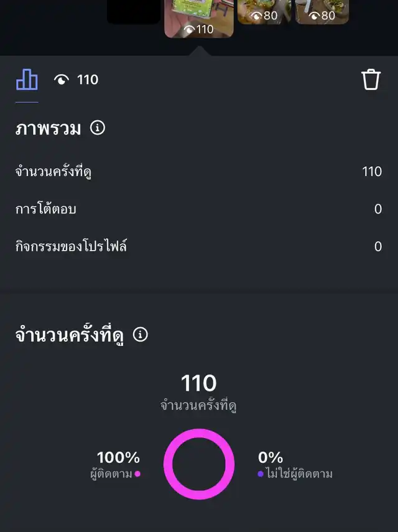Screen dimensions: 398x532
Task: Tap the pink ผู้ติดตาม legend dot
Action: click(x=137, y=474)
